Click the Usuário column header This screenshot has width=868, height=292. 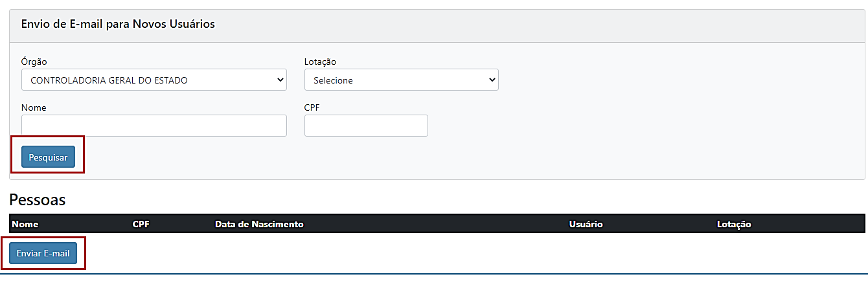(586, 224)
